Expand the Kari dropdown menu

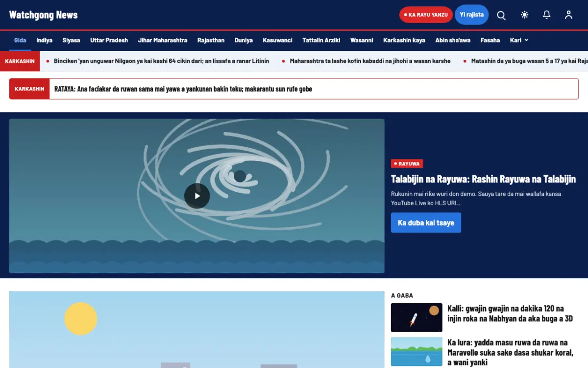(519, 40)
